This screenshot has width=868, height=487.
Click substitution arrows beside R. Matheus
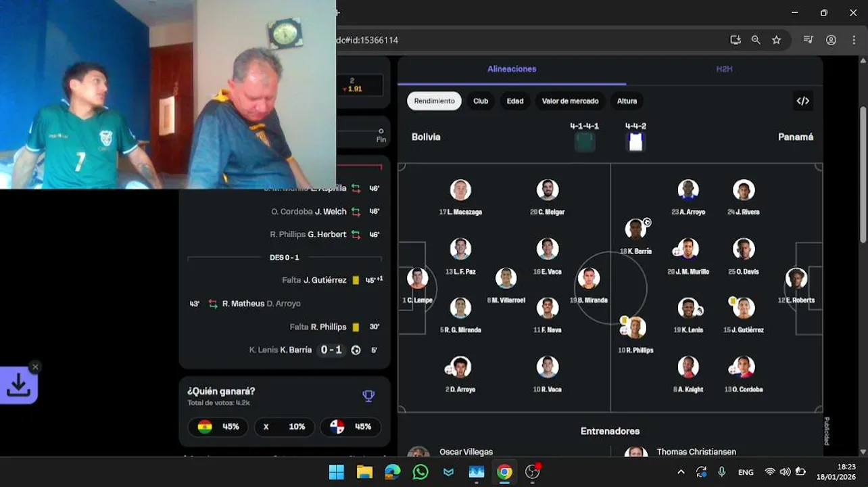[x=213, y=304]
